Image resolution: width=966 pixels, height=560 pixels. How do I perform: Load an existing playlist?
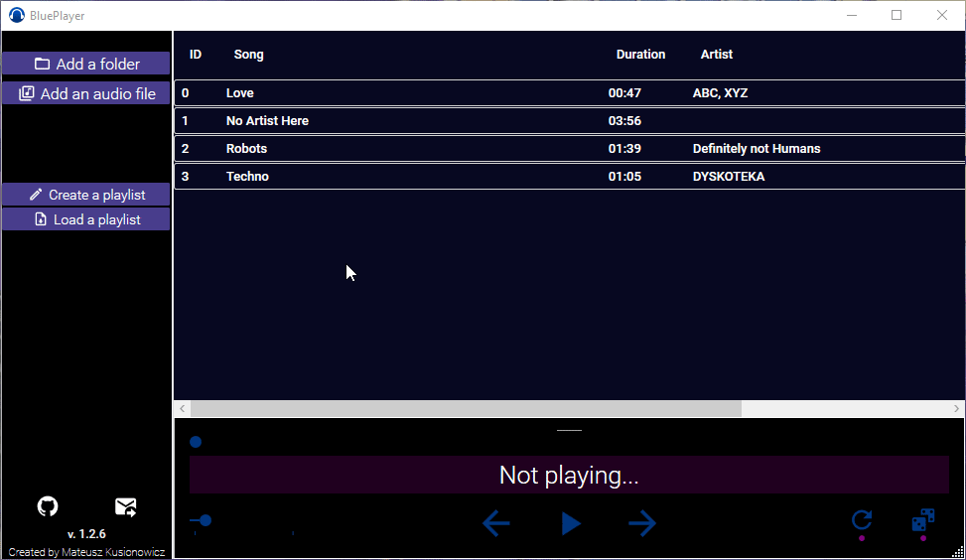point(86,219)
